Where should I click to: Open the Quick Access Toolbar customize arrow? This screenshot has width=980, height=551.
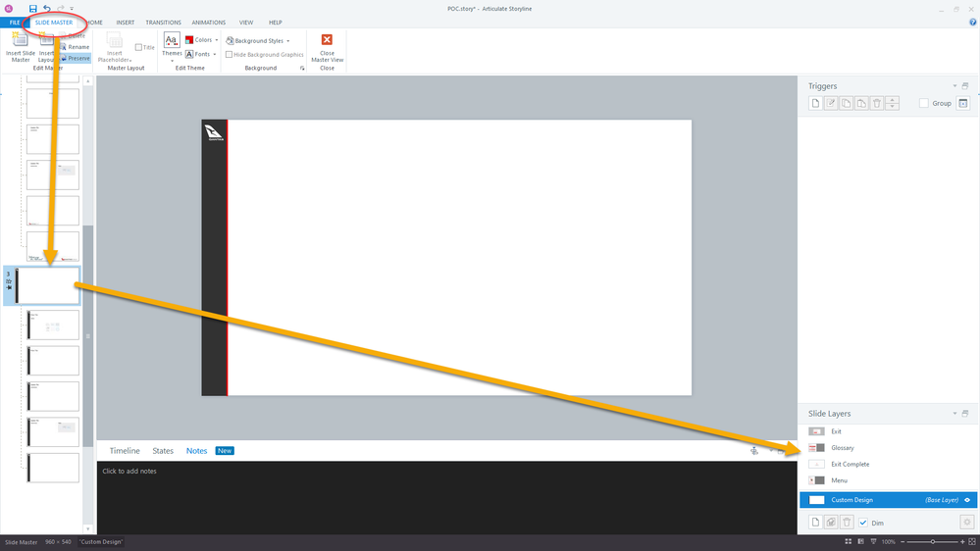point(72,9)
